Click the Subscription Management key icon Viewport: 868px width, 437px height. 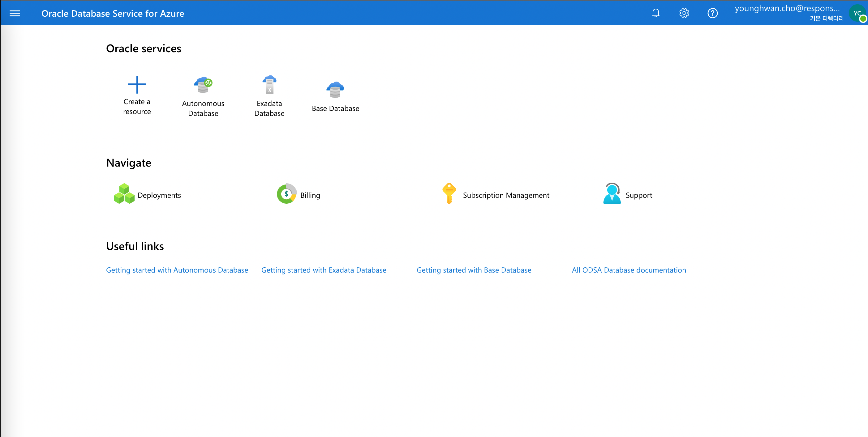pyautogui.click(x=449, y=193)
